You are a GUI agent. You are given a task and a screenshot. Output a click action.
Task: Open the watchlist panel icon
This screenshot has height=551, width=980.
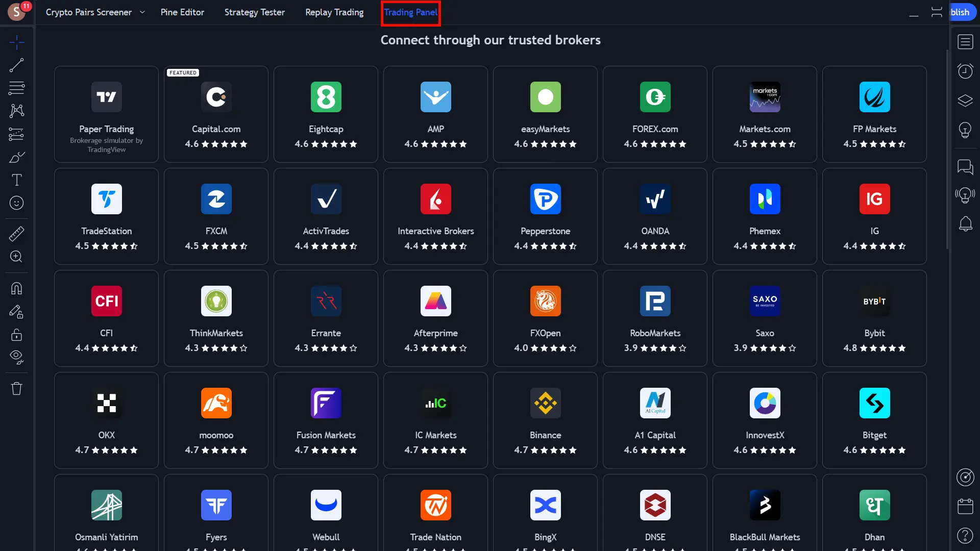coord(965,42)
